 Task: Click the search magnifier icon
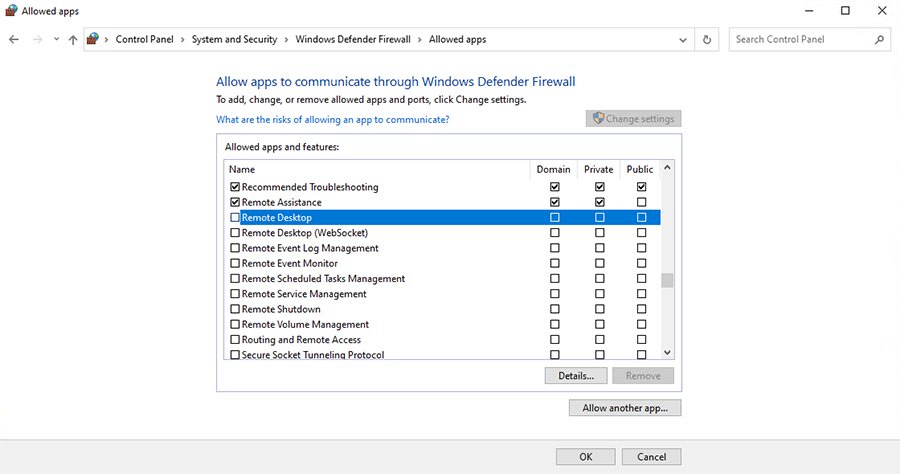click(880, 40)
